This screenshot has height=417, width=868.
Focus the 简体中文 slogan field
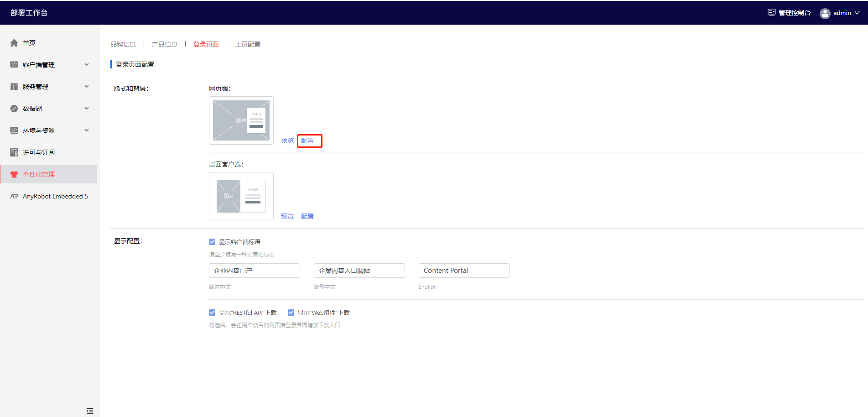(x=255, y=271)
